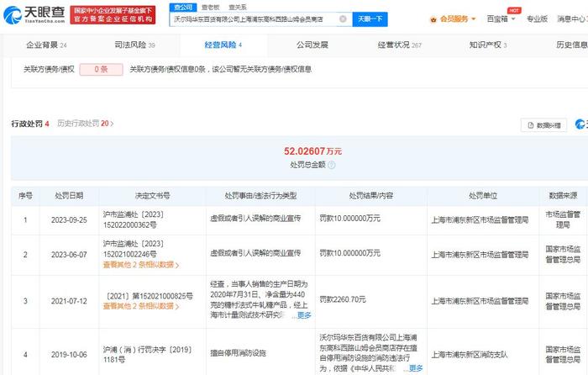The width and height of the screenshot is (588, 375).
Task: Expand similar data link in row 3
Action: (141, 306)
